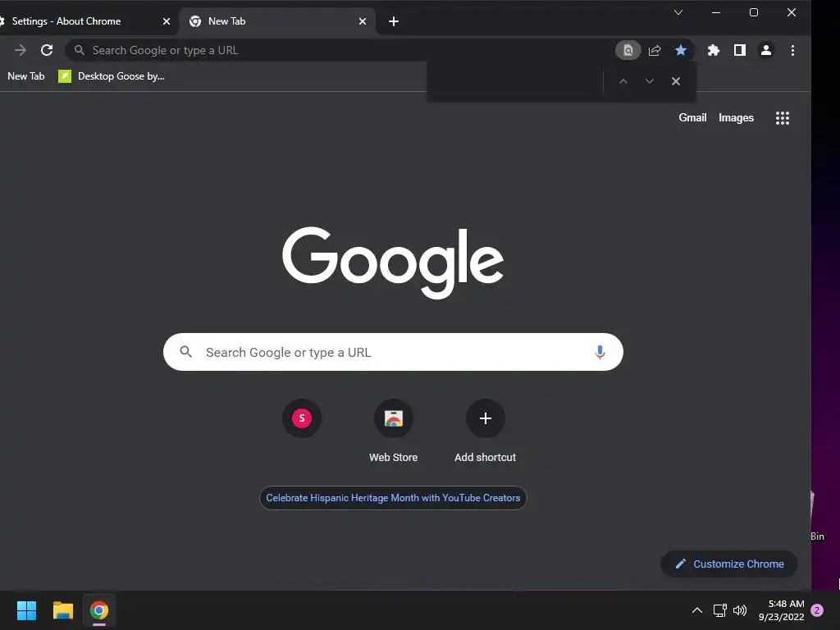Toggle the bookmark star
Image resolution: width=840 pixels, height=630 pixels.
point(680,50)
